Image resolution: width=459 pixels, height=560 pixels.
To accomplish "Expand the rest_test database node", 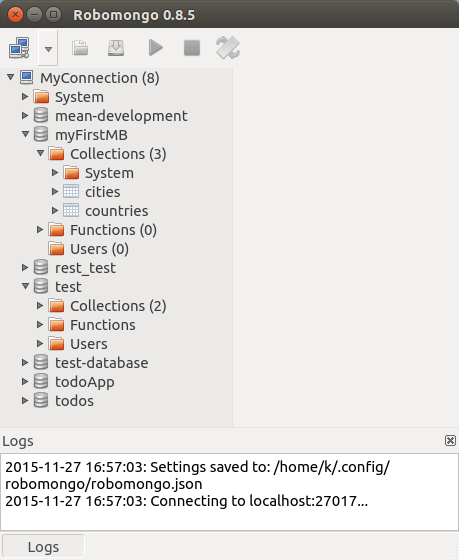I will coord(25,268).
